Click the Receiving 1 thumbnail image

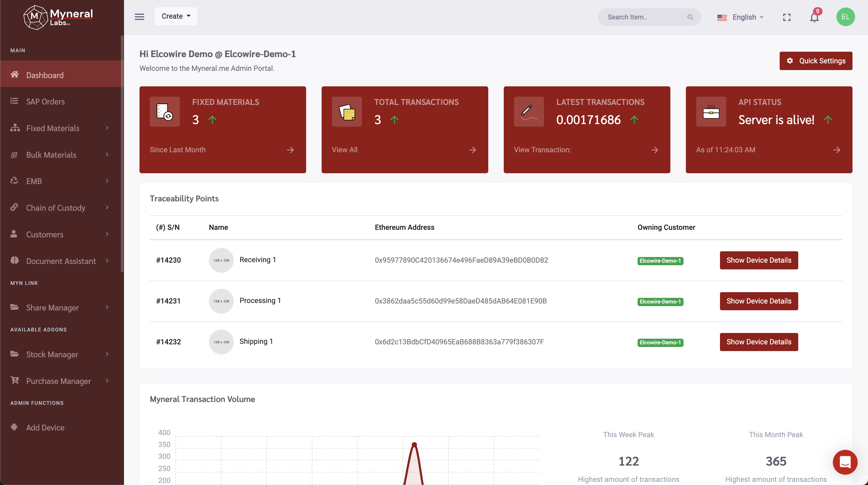(221, 260)
